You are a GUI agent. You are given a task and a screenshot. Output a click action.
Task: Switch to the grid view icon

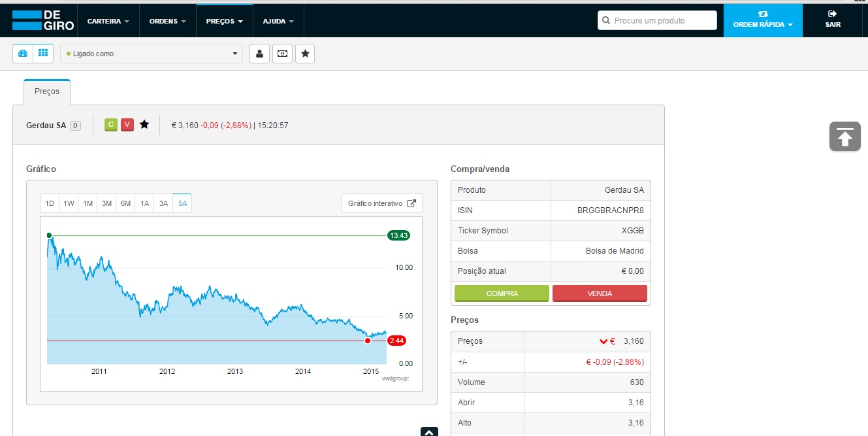(43, 54)
